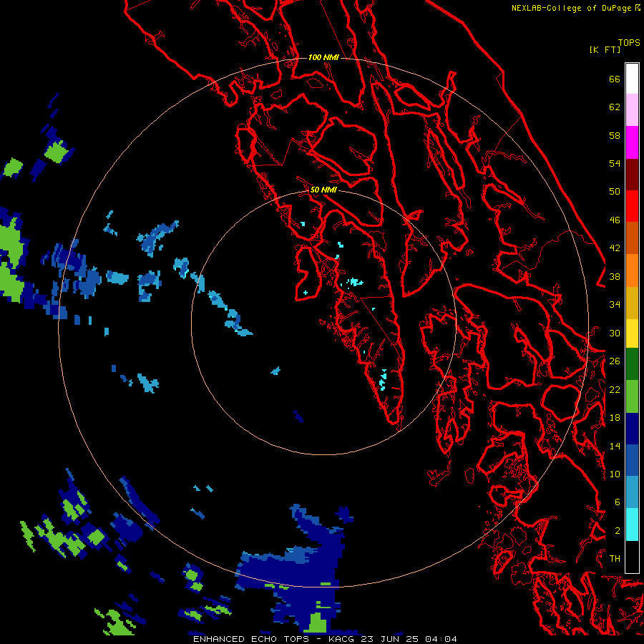Click ENHANCED ECHO TOPS in the bottom caption
This screenshot has width=644, height=644.
[251, 639]
